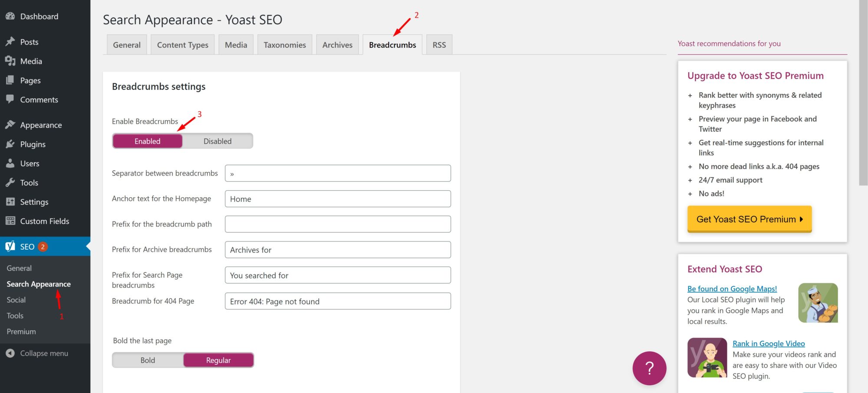Click the Separator between breadcrumbs field
The width and height of the screenshot is (868, 393).
point(338,173)
